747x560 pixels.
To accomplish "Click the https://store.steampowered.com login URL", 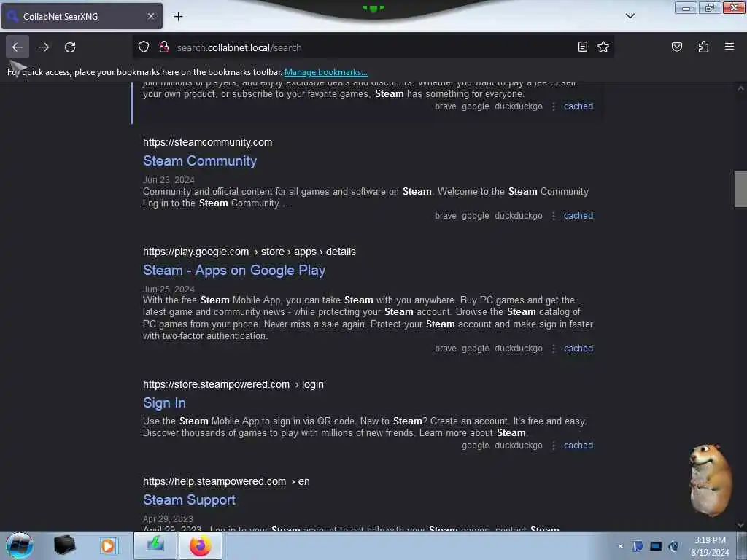I will [x=233, y=385].
